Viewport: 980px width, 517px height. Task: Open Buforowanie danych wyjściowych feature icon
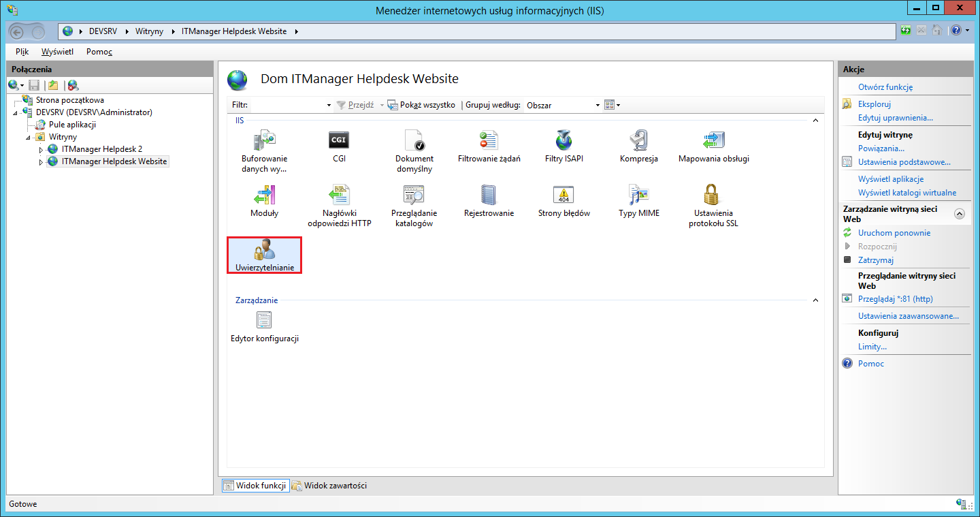(x=264, y=151)
